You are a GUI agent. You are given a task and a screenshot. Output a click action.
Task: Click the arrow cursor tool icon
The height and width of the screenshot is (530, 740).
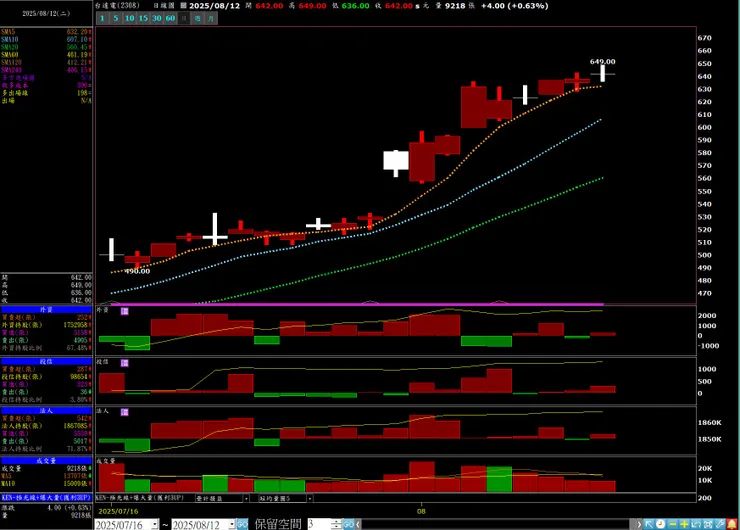tap(649, 524)
